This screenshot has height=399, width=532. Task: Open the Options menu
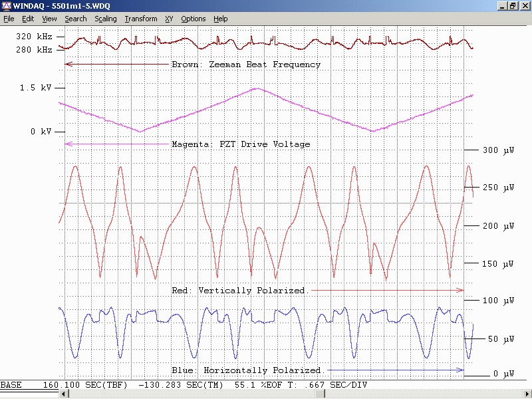pos(194,19)
